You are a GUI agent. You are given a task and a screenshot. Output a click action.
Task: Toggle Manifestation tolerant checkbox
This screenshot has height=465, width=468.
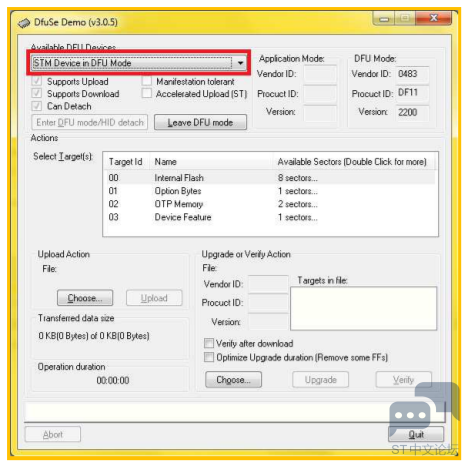click(x=146, y=81)
